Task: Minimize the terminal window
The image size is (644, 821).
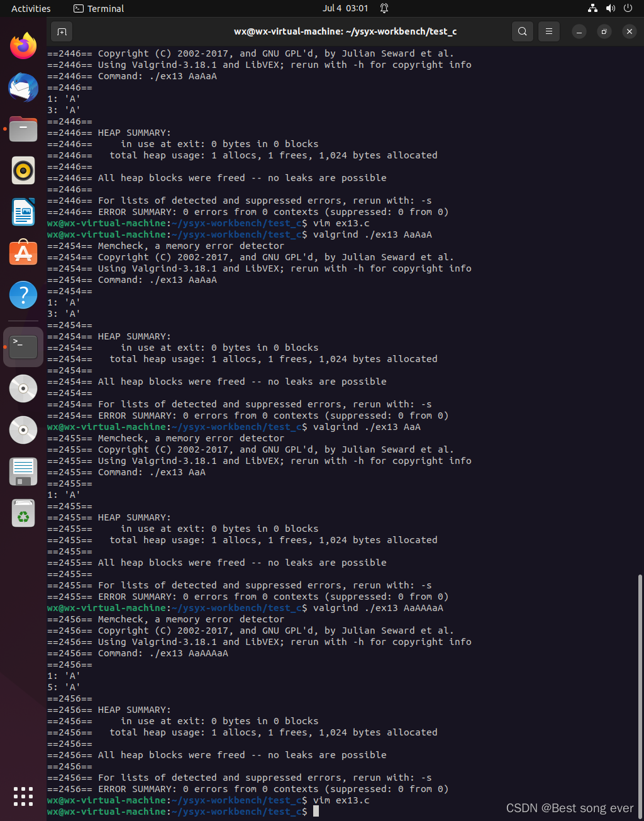Action: tap(579, 31)
